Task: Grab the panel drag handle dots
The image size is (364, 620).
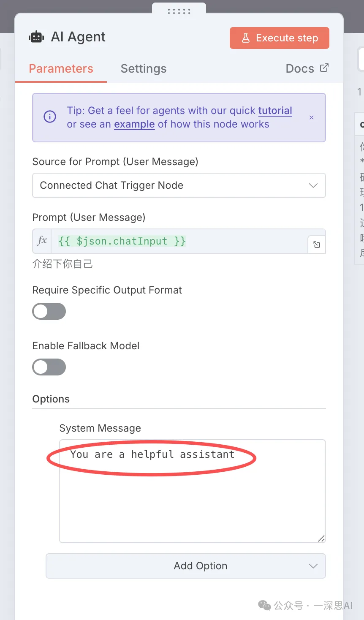Action: [179, 11]
